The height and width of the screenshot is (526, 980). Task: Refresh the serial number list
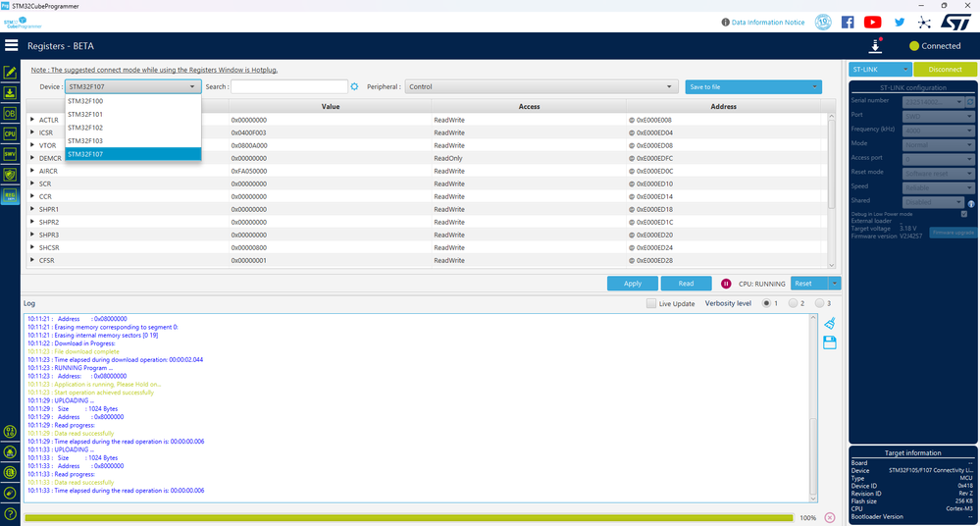point(970,101)
